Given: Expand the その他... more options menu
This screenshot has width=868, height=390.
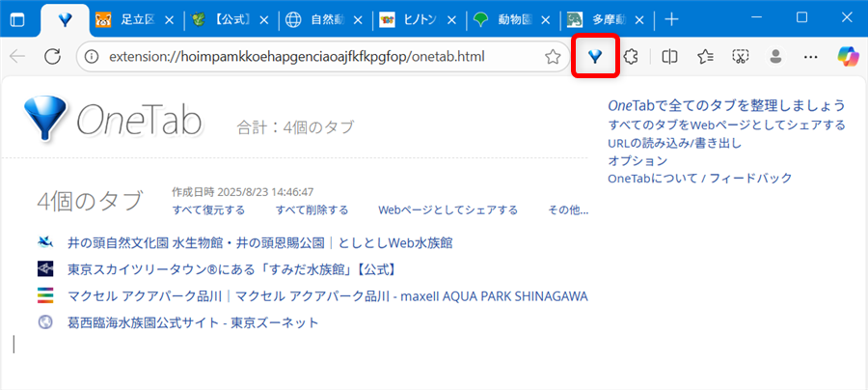Looking at the screenshot, I should coord(568,210).
